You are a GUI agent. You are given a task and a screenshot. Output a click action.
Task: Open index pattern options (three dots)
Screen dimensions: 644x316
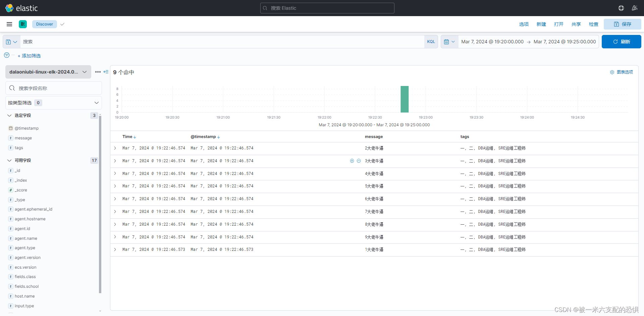[x=98, y=72]
